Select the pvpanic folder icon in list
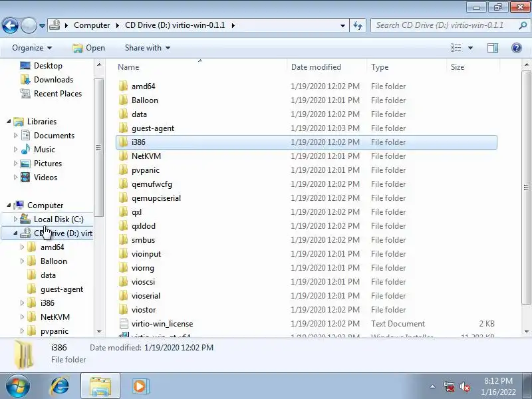Image resolution: width=532 pixels, height=399 pixels. point(124,170)
